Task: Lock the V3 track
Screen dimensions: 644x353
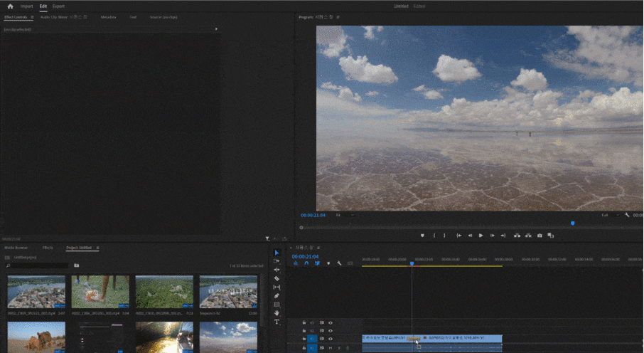Action: coord(304,323)
